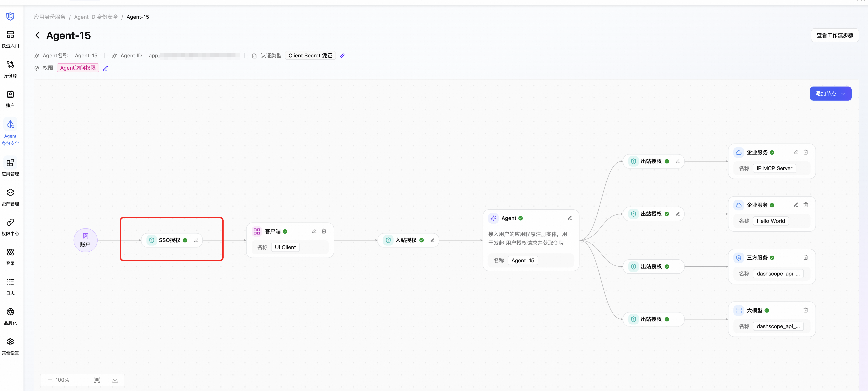Open 应用管理 in the sidebar

pyautogui.click(x=11, y=167)
